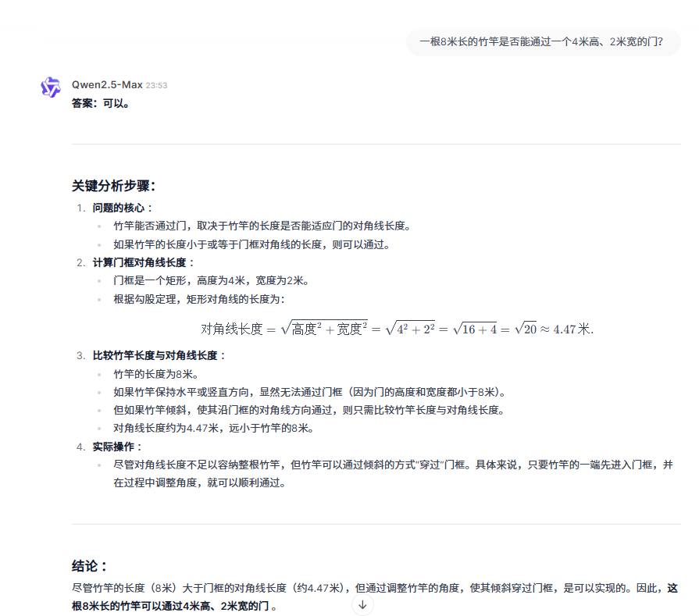The image size is (699, 616).
Task: Click the Qwen2.5-Max avatar icon
Action: 49,88
